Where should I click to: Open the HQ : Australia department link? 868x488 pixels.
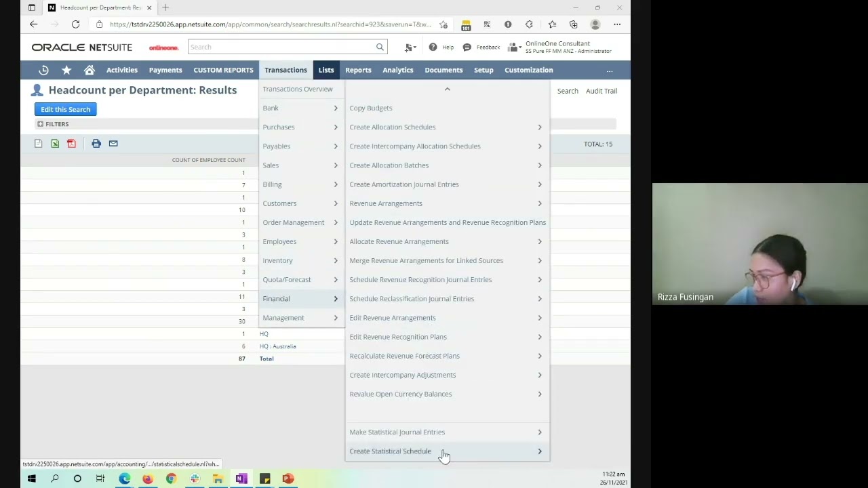(278, 346)
